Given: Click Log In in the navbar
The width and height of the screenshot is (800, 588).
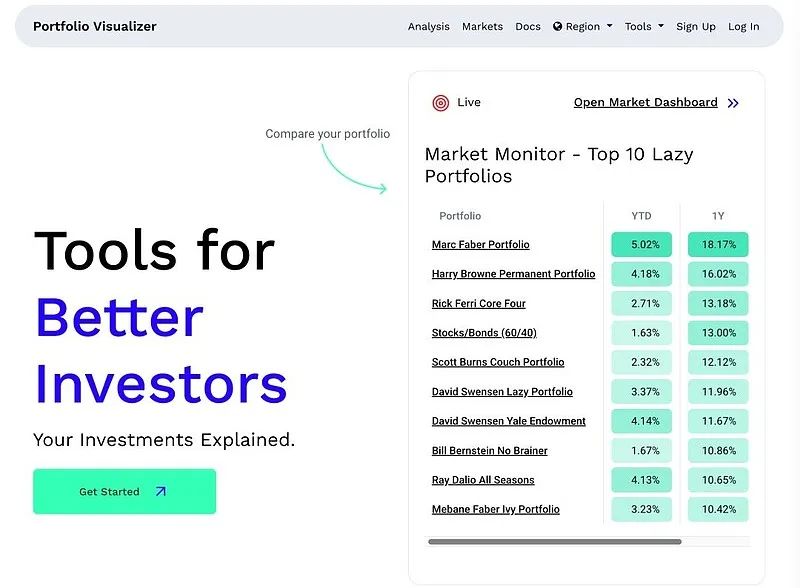Looking at the screenshot, I should [743, 27].
